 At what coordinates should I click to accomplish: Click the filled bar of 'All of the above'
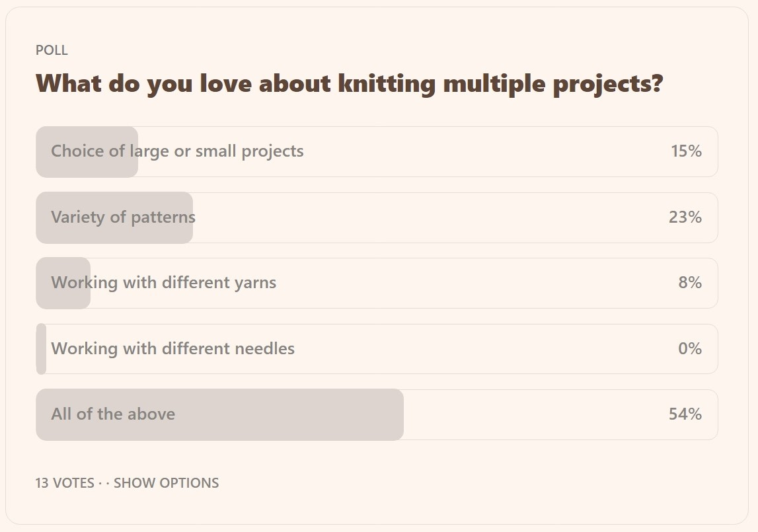[x=220, y=414]
